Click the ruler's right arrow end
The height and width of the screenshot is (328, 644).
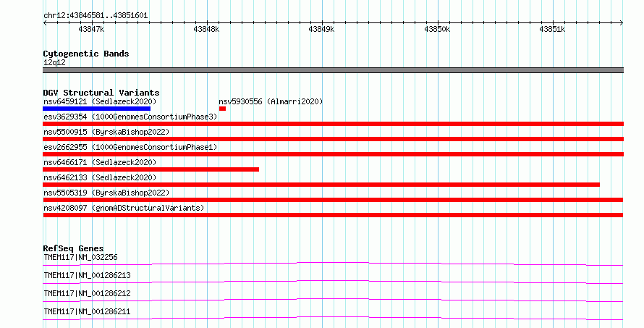[622, 23]
